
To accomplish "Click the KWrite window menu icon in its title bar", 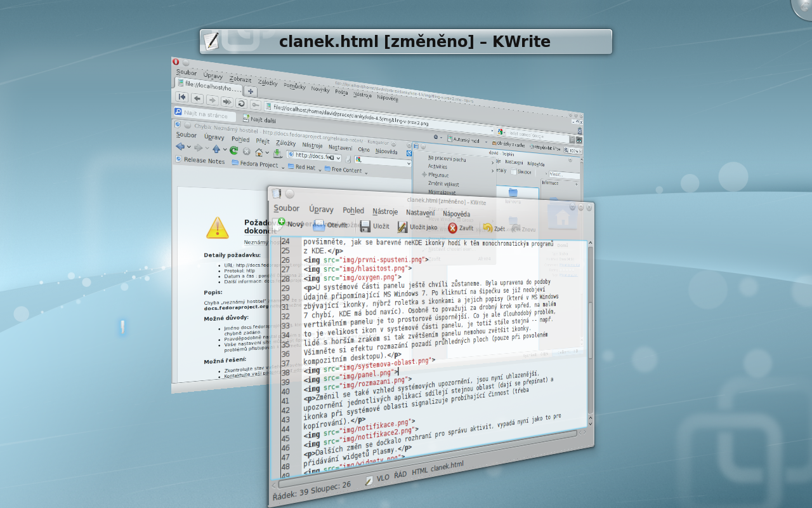I will click(x=277, y=192).
